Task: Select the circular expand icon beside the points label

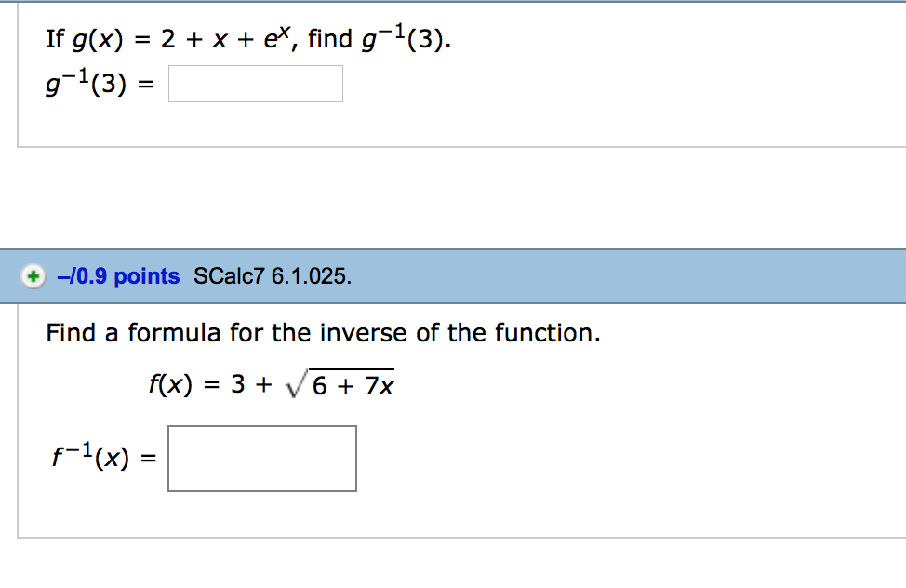Action: click(x=33, y=276)
